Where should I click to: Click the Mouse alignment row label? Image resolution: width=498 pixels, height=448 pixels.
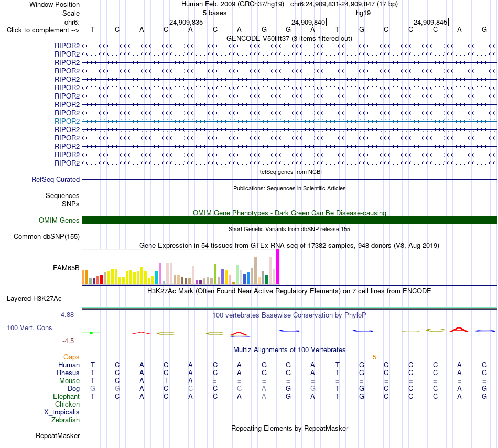click(x=69, y=380)
